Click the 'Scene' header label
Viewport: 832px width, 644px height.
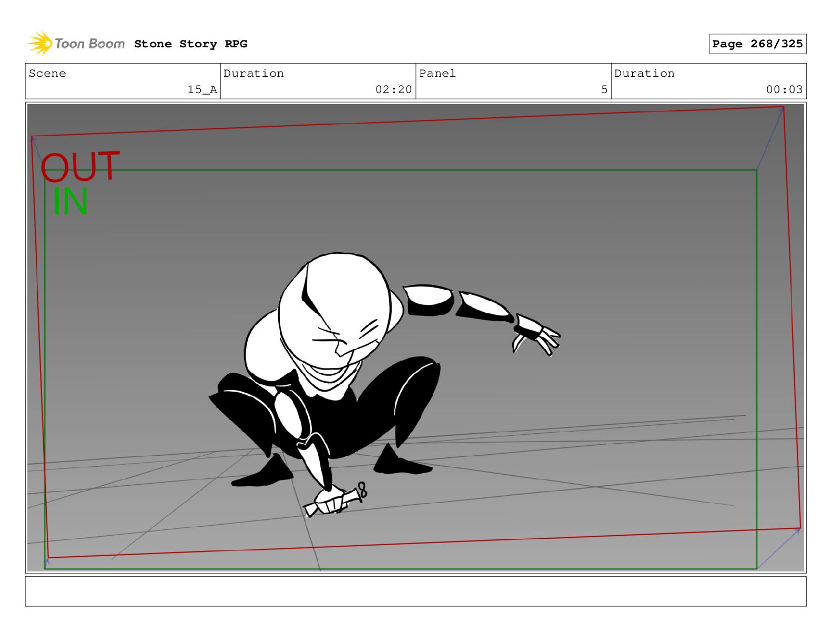pos(47,74)
